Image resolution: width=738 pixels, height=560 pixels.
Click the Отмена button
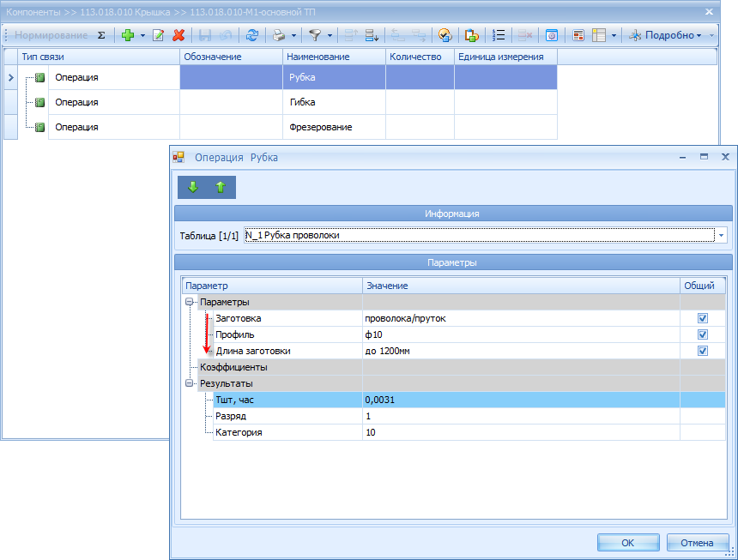[x=697, y=543]
